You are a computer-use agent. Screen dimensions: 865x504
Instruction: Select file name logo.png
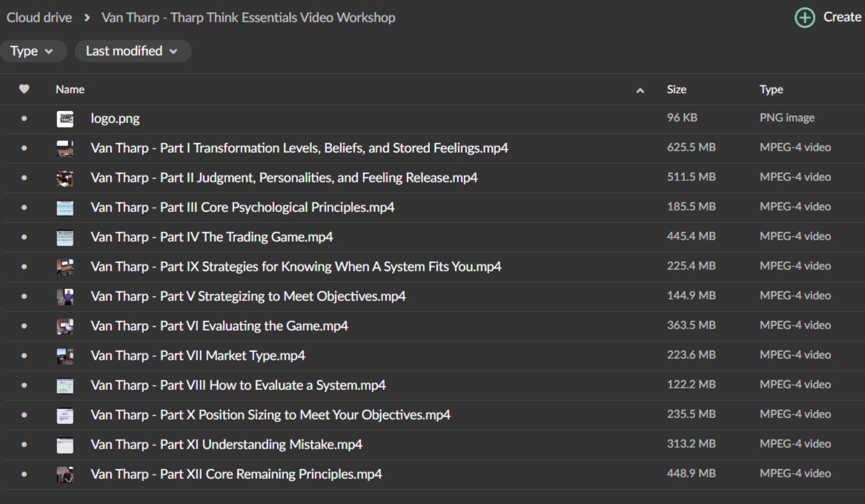(115, 119)
